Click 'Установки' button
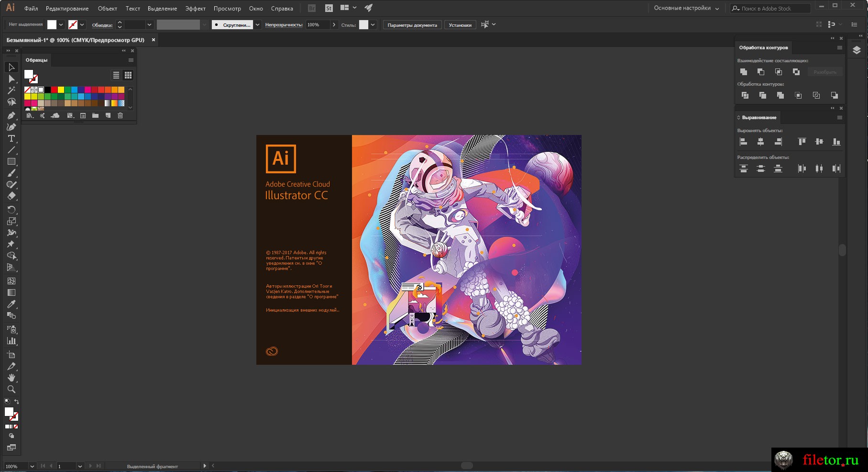 click(460, 25)
